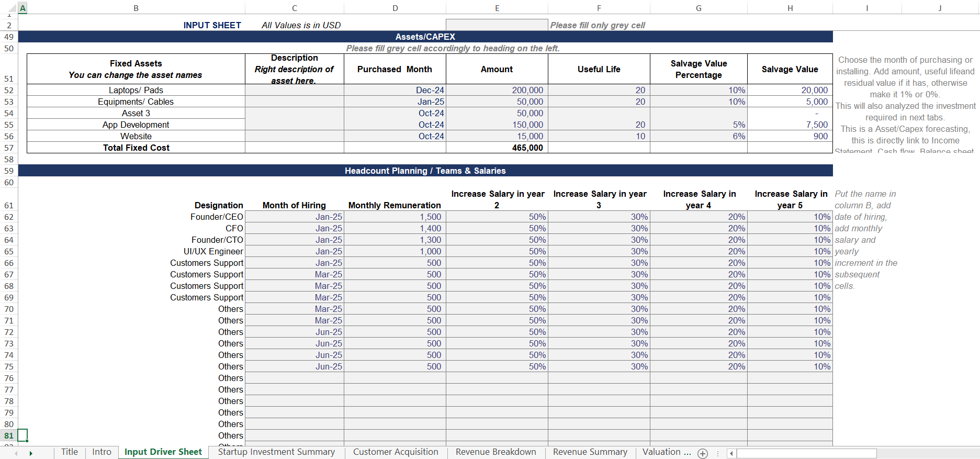
Task: Select the Founder/CEO designation cell
Action: pos(136,217)
